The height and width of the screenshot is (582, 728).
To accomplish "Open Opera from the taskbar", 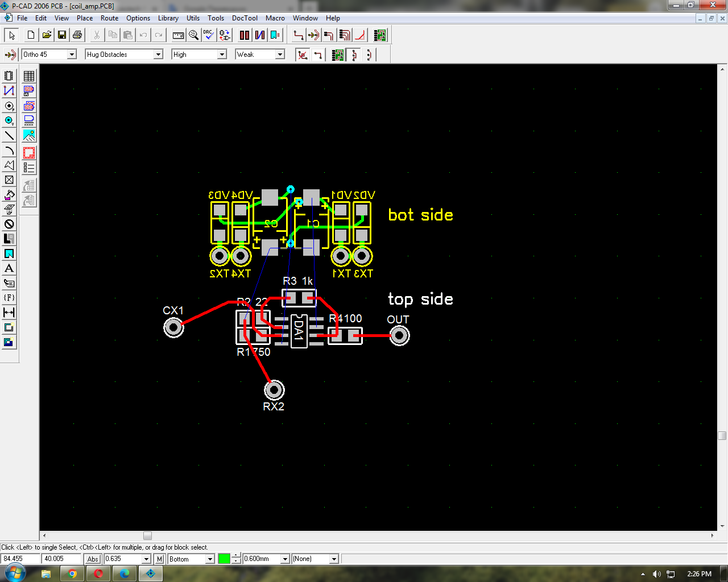I will pyautogui.click(x=98, y=573).
